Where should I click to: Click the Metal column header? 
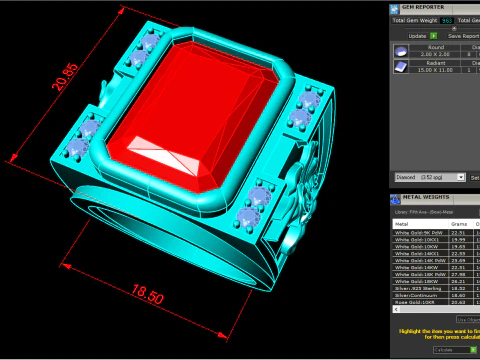pos(421,224)
